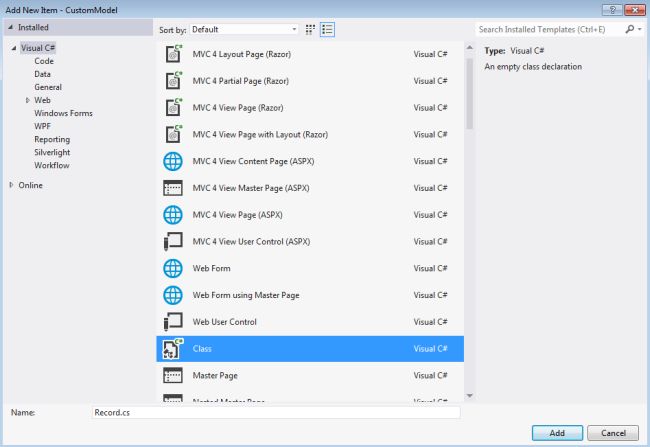Select the Web Form template name
The image size is (650, 447).
point(211,268)
